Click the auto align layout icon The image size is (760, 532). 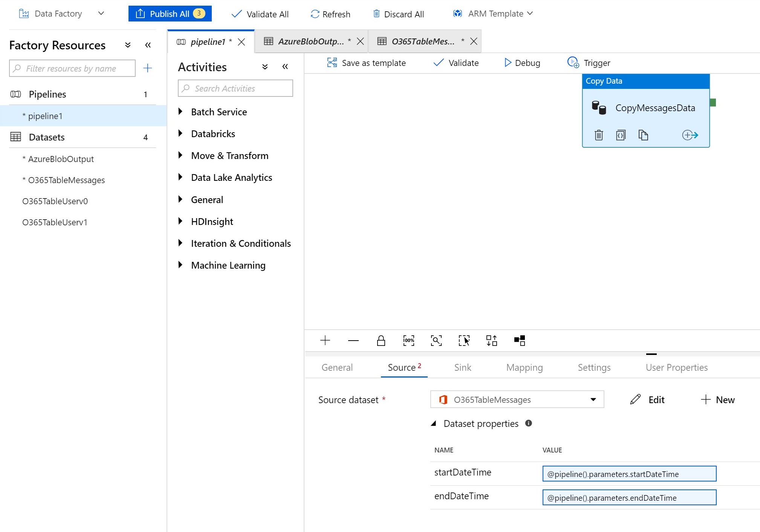(491, 341)
